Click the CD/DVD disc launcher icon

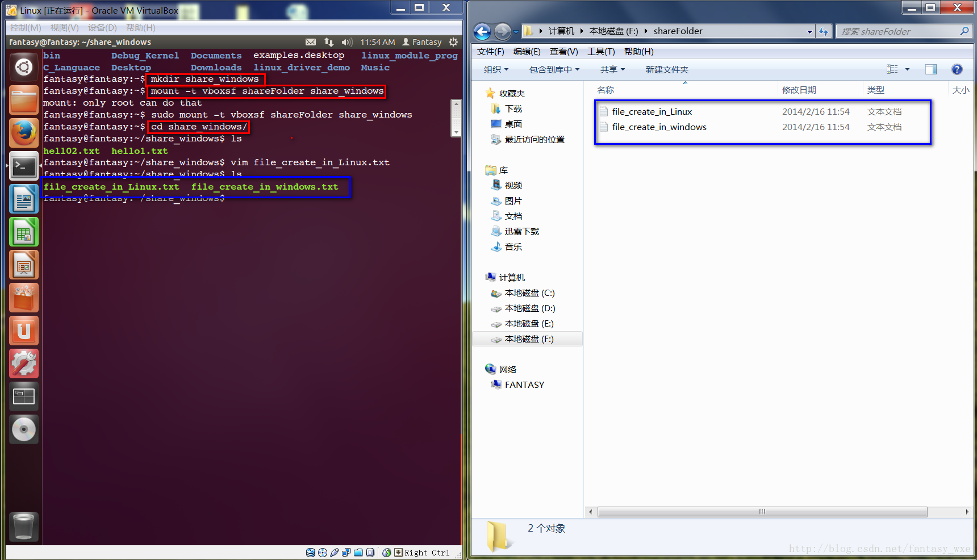[x=24, y=429]
